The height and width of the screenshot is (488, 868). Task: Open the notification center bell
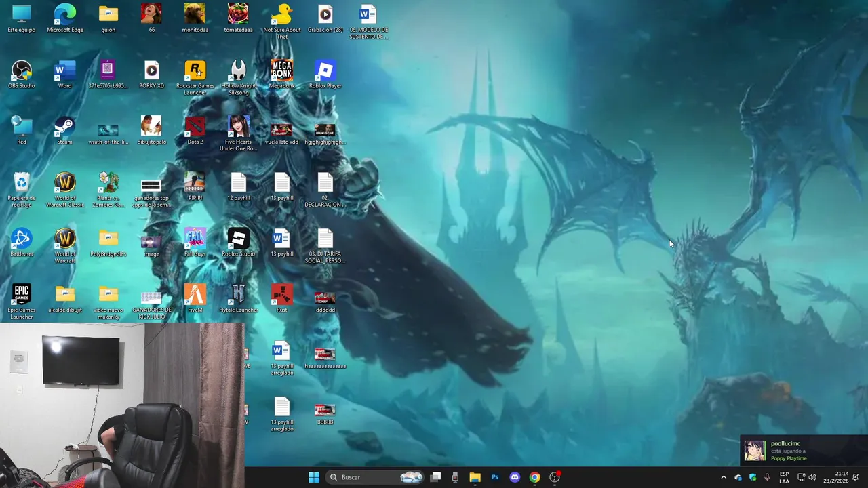[856, 477]
